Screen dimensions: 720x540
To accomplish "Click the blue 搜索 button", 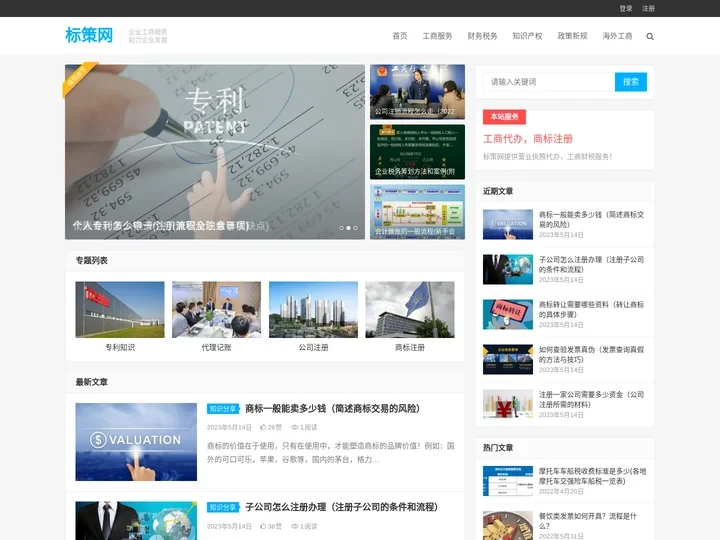I will pyautogui.click(x=630, y=82).
